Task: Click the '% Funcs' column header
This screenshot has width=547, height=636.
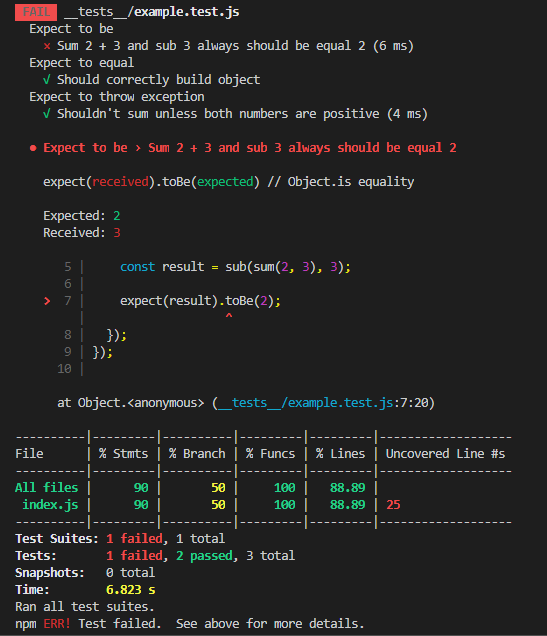Action: tap(270, 453)
